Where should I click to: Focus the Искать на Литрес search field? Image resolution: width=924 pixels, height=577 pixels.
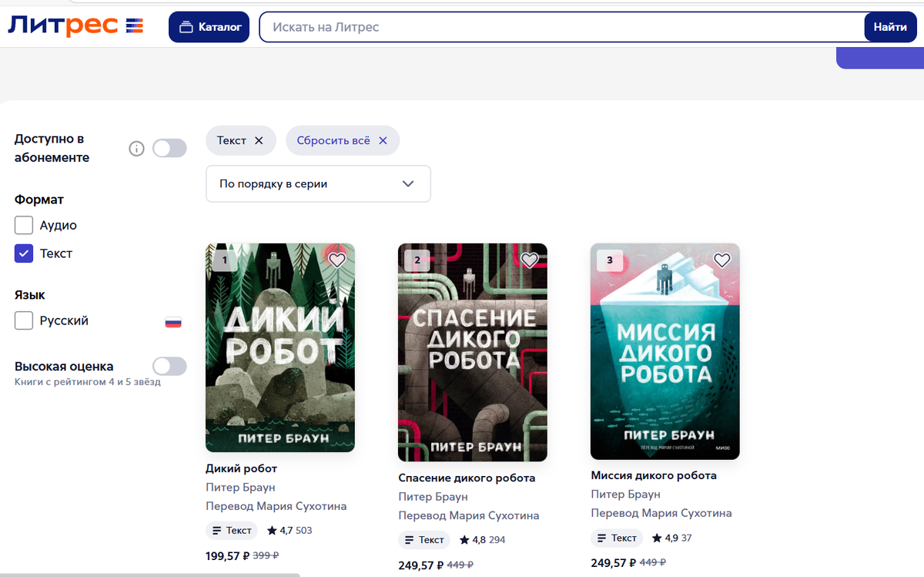point(562,27)
